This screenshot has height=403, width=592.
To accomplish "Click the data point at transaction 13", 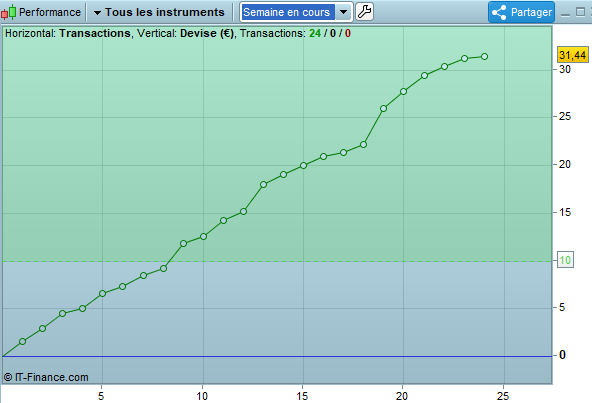I will pyautogui.click(x=264, y=185).
